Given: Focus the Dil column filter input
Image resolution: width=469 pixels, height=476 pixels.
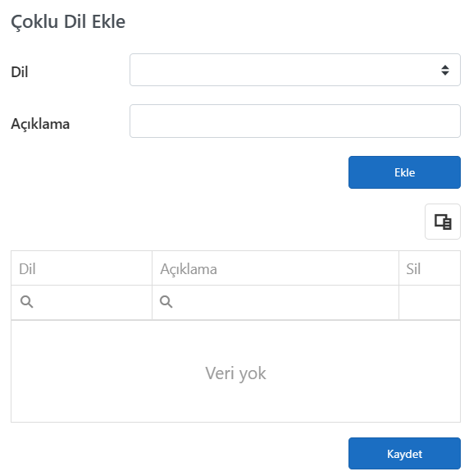Looking at the screenshot, I should click(x=81, y=302).
